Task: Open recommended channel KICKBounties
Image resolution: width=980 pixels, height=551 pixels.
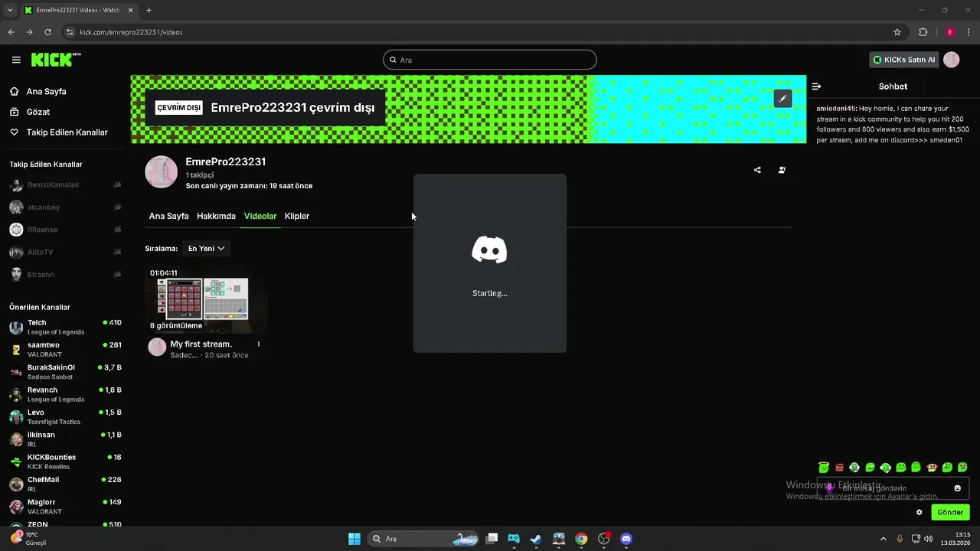Action: click(x=65, y=461)
